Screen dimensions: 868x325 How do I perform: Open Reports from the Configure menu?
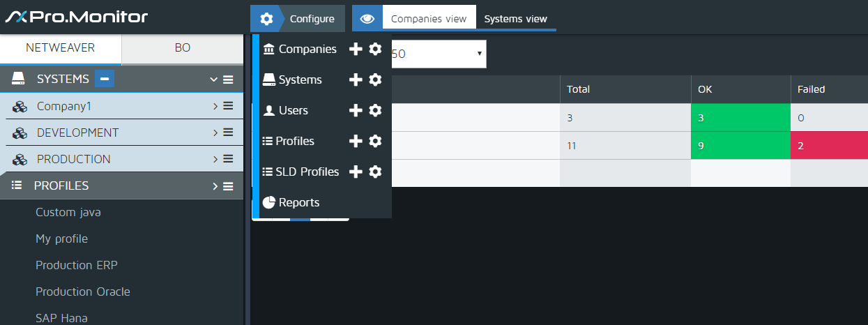(x=298, y=203)
